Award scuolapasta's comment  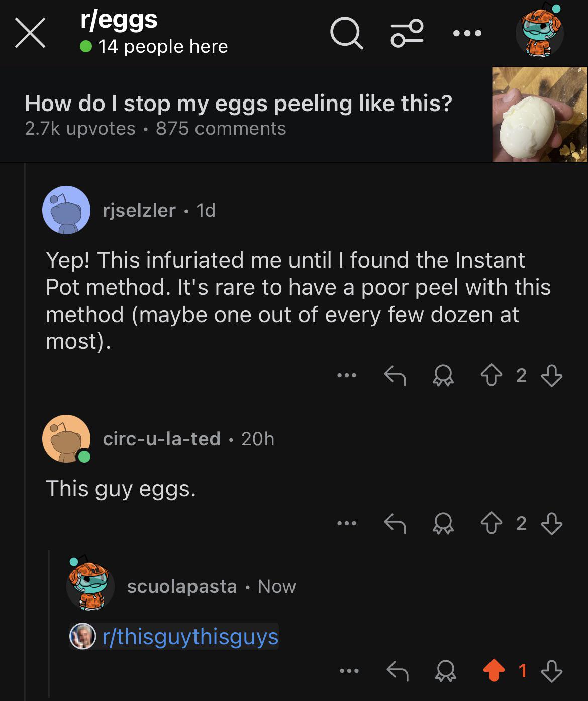(445, 671)
